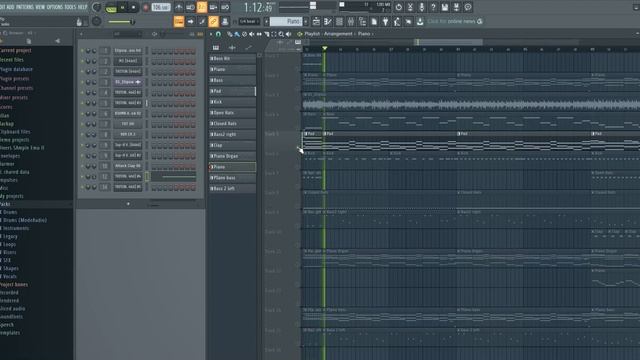640x360 pixels.
Task: Open channel rack options menu arrow
Action: click(x=81, y=34)
